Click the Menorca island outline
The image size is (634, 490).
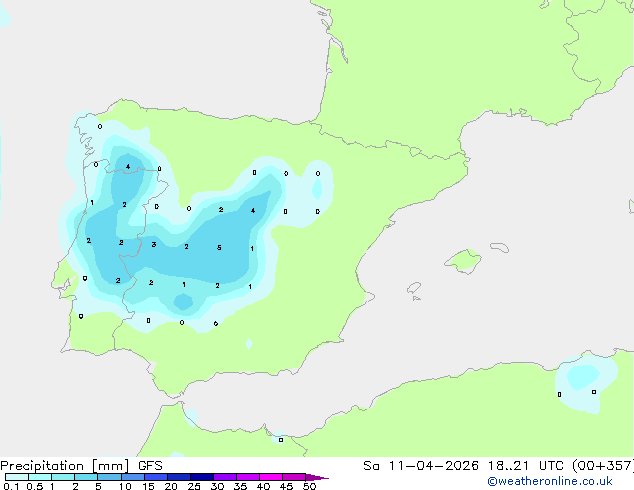(500, 247)
